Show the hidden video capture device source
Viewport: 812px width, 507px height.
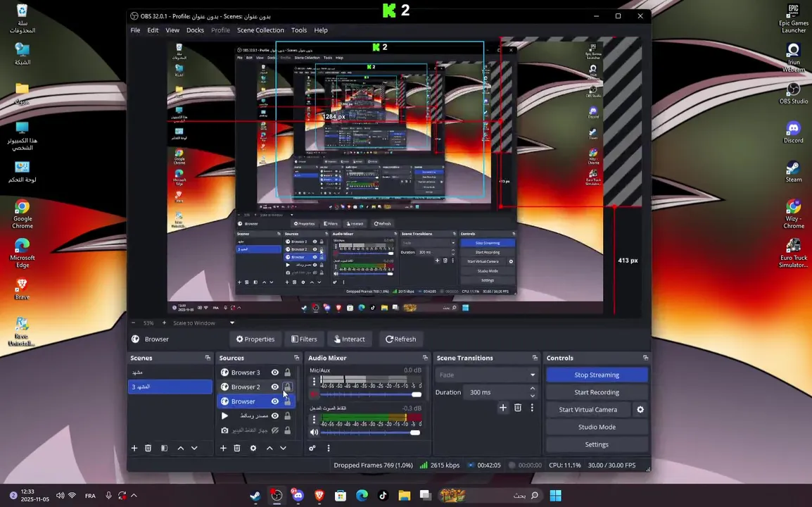(x=275, y=430)
